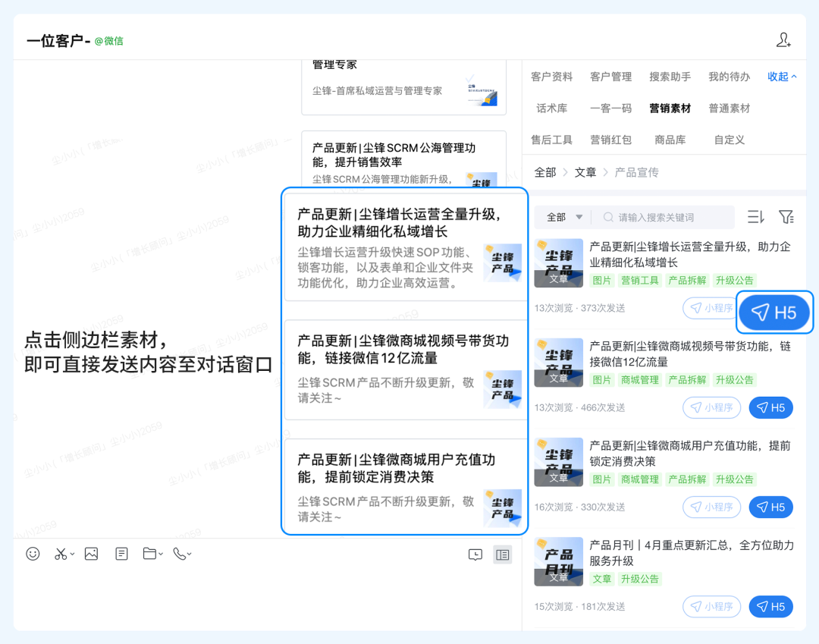The image size is (819, 644).
Task: Open the 产品月刊 material thumbnail
Action: tap(558, 561)
